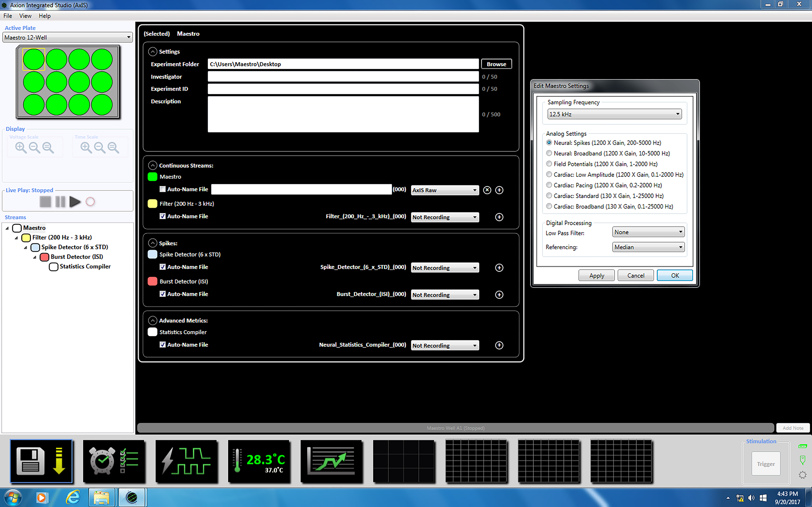The height and width of the screenshot is (507, 812).
Task: Open the Windows Start menu
Action: pyautogui.click(x=13, y=498)
